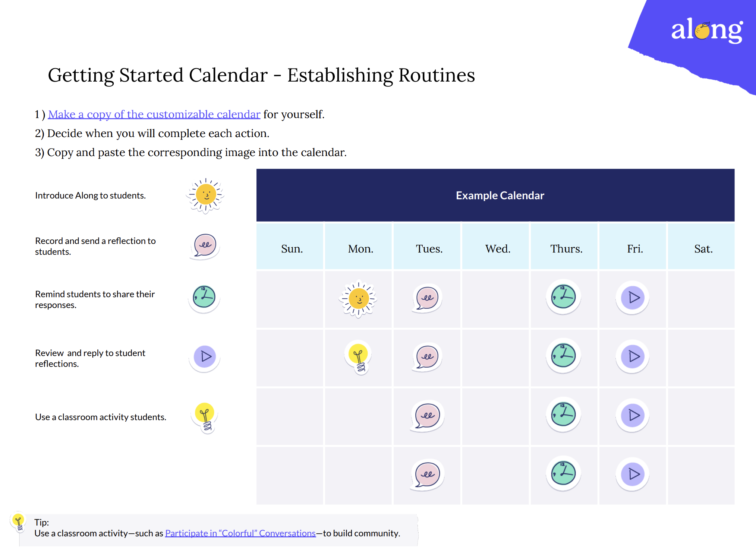The image size is (756, 549).
Task: Click the Getting Started Calendar title
Action: coord(261,75)
